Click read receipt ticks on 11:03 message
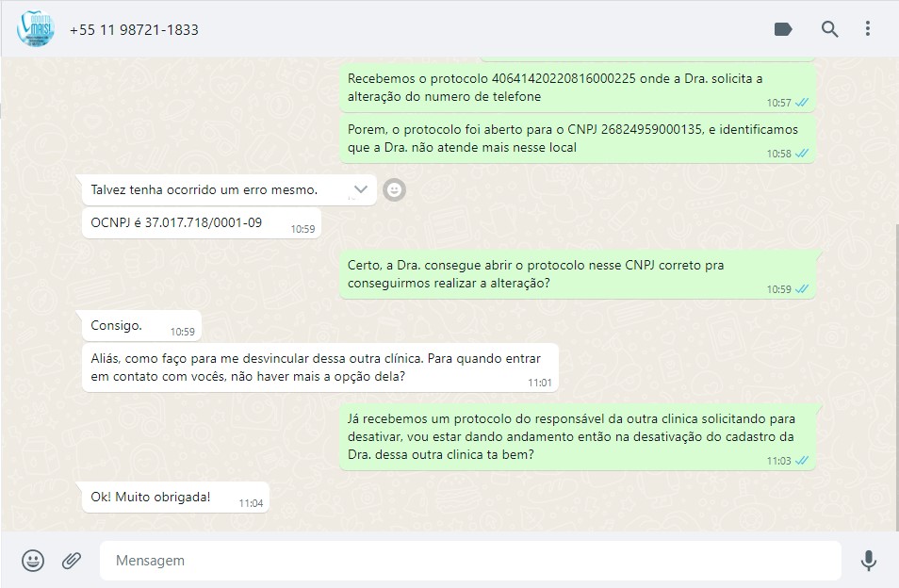 point(802,460)
